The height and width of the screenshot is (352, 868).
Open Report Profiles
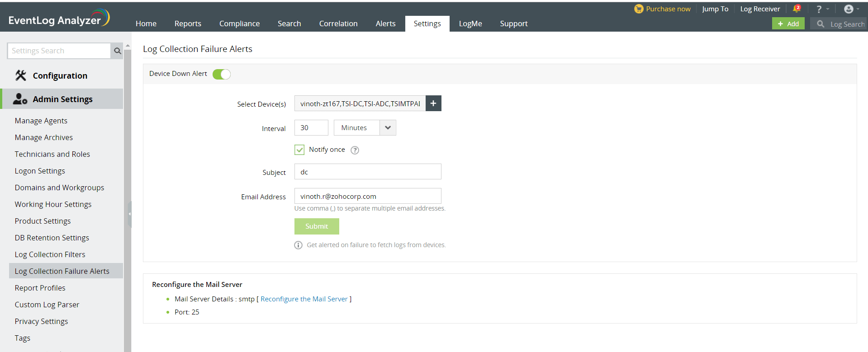40,288
